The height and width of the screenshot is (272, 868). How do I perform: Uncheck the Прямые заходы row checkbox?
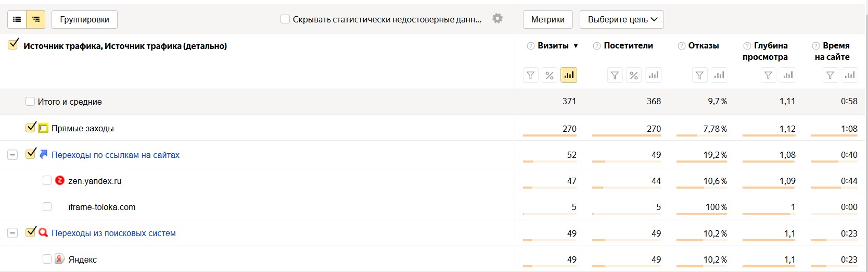click(x=31, y=128)
